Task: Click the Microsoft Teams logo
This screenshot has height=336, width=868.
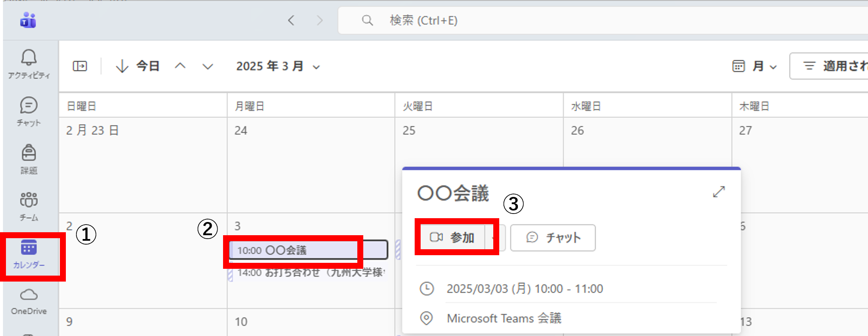Action: (x=28, y=20)
